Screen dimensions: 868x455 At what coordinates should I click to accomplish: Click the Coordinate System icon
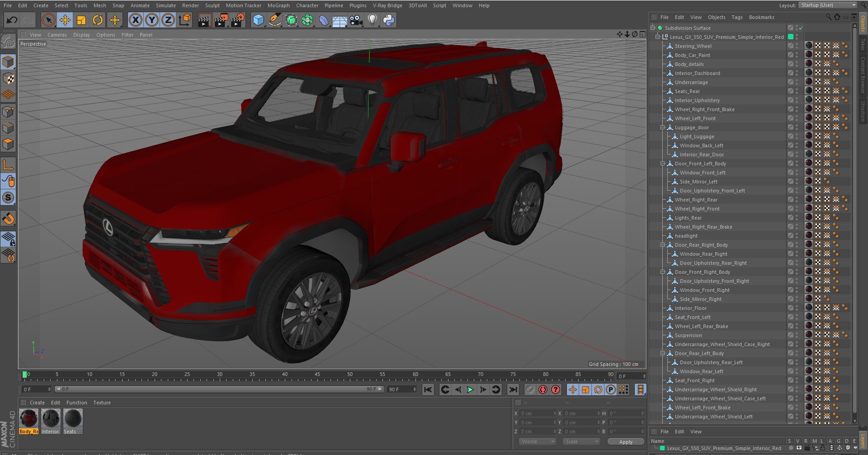[x=185, y=20]
